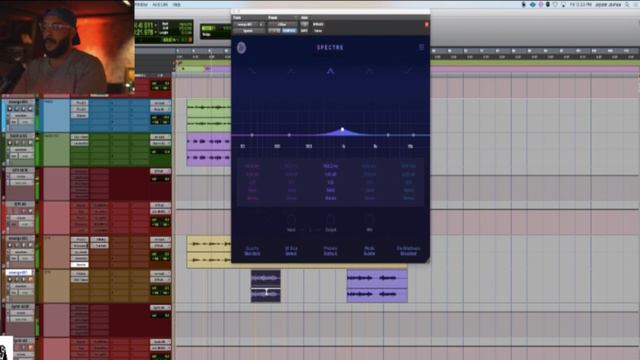Open the Mode Subtle selector
This screenshot has width=640, height=360.
(x=369, y=251)
